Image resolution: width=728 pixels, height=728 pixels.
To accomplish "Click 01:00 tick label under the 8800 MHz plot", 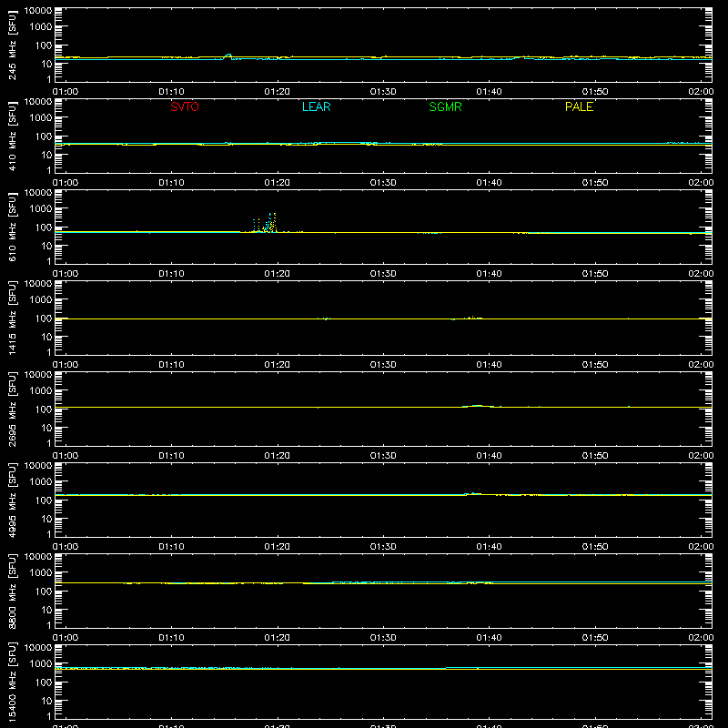I will (66, 638).
